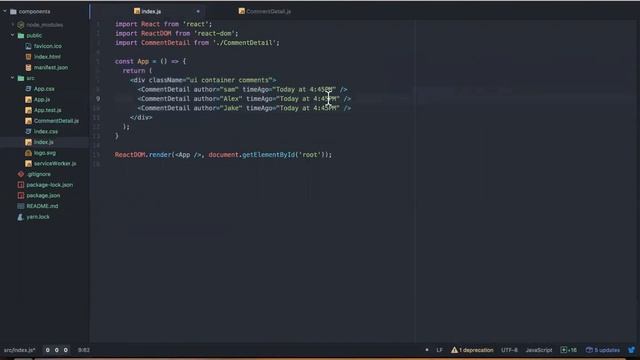Image resolution: width=640 pixels, height=360 pixels.
Task: Click the first linter count in status bar
Action: [48, 350]
